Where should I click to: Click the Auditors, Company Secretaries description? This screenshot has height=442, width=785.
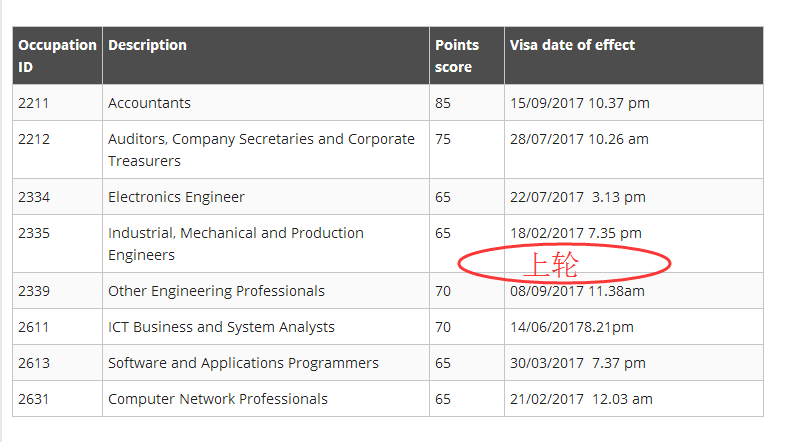tap(261, 150)
